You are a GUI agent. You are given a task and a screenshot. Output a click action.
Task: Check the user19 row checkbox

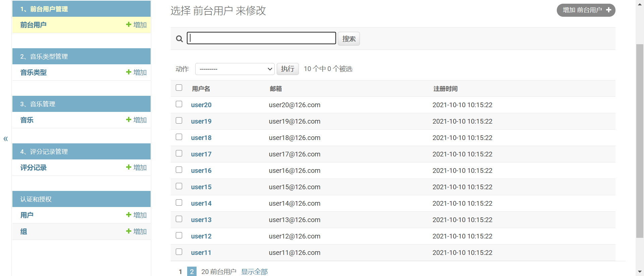[179, 121]
